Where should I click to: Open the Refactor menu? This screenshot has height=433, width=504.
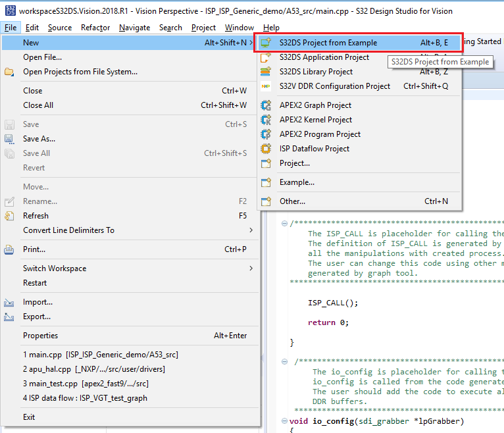pyautogui.click(x=95, y=28)
